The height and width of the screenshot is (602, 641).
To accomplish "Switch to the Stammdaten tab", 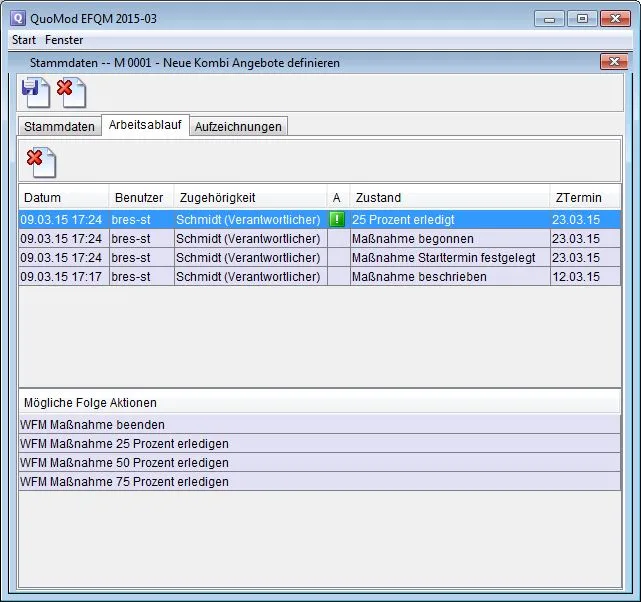I will 60,126.
